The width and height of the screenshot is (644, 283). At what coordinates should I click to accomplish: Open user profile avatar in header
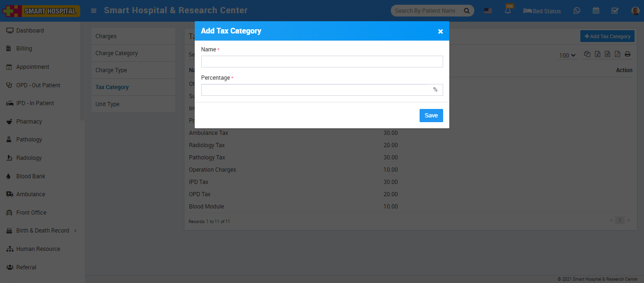(x=635, y=11)
